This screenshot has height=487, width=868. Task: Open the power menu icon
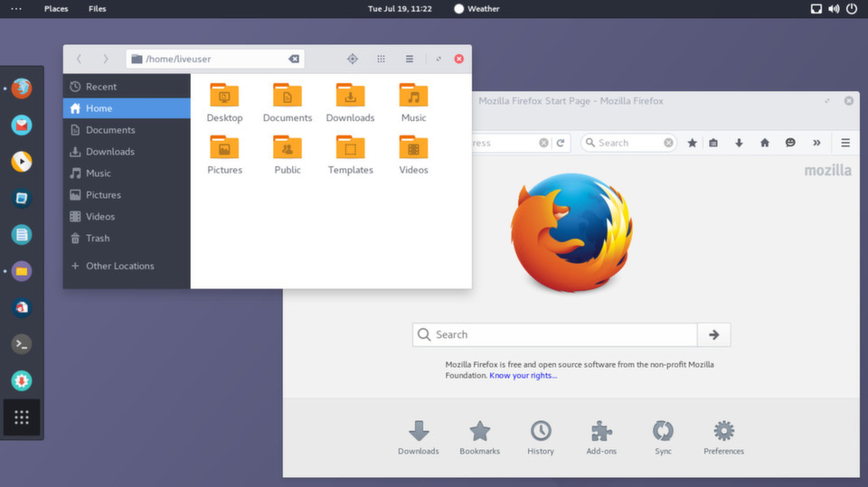(852, 9)
